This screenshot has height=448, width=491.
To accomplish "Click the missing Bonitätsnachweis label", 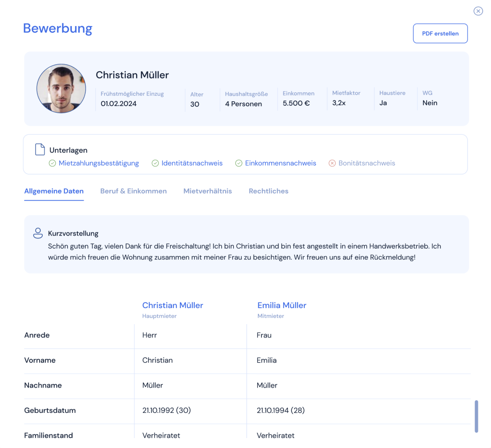I will [x=367, y=163].
